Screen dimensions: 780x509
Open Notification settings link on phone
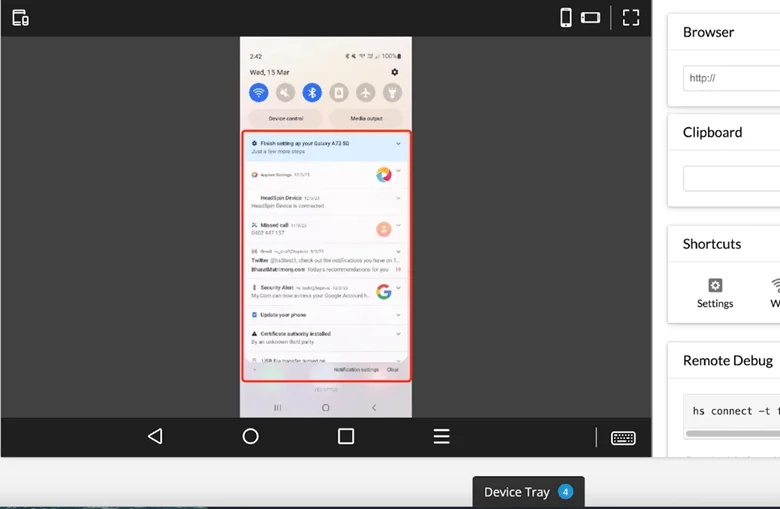(x=356, y=370)
